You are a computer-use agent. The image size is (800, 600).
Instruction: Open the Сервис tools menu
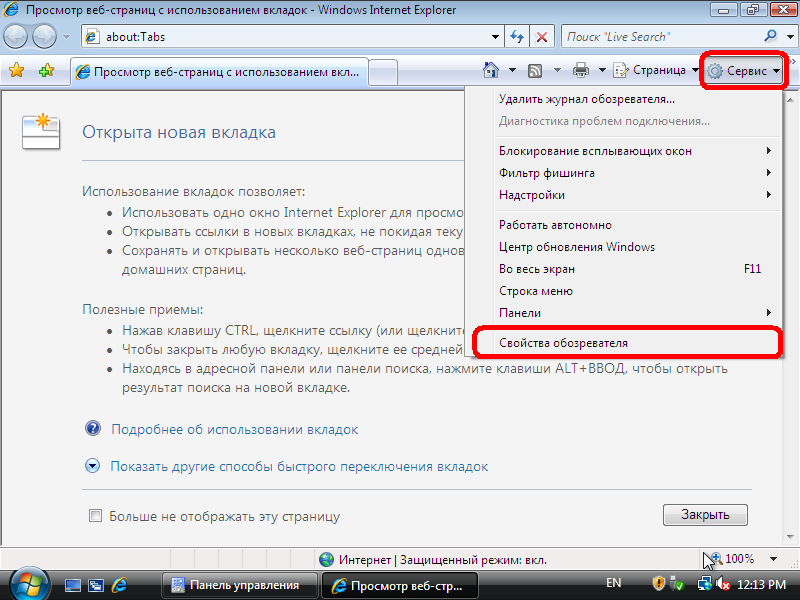(x=745, y=70)
